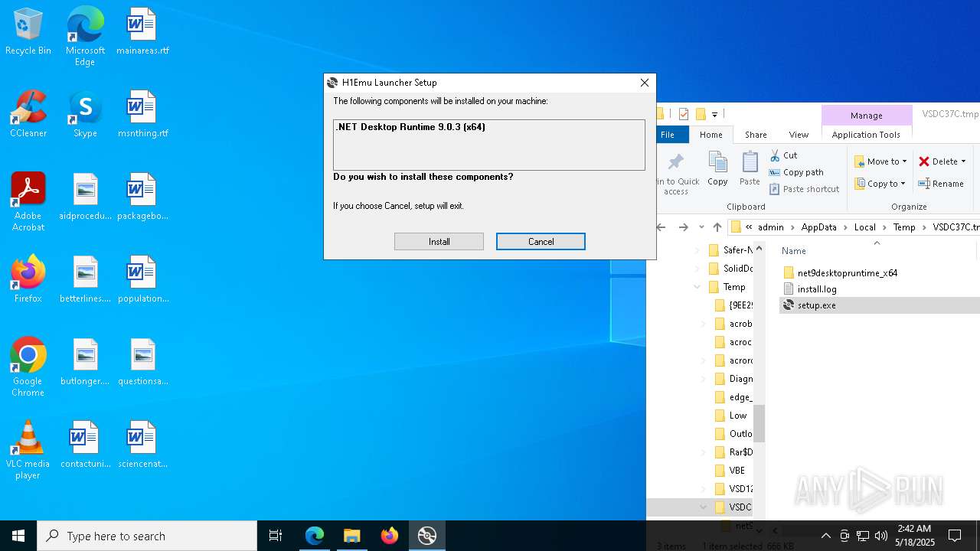Select aidprocedu... image file on desktop
The width and height of the screenshot is (980, 551).
click(x=85, y=197)
